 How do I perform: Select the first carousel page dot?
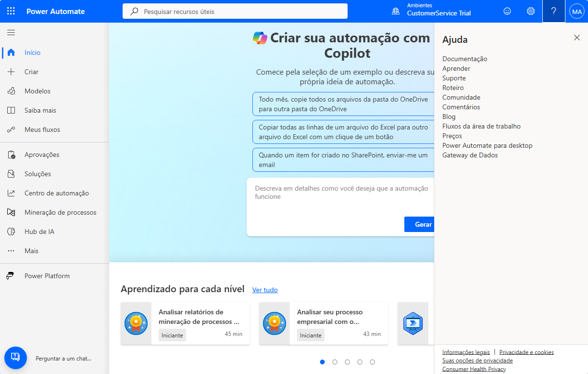click(323, 362)
